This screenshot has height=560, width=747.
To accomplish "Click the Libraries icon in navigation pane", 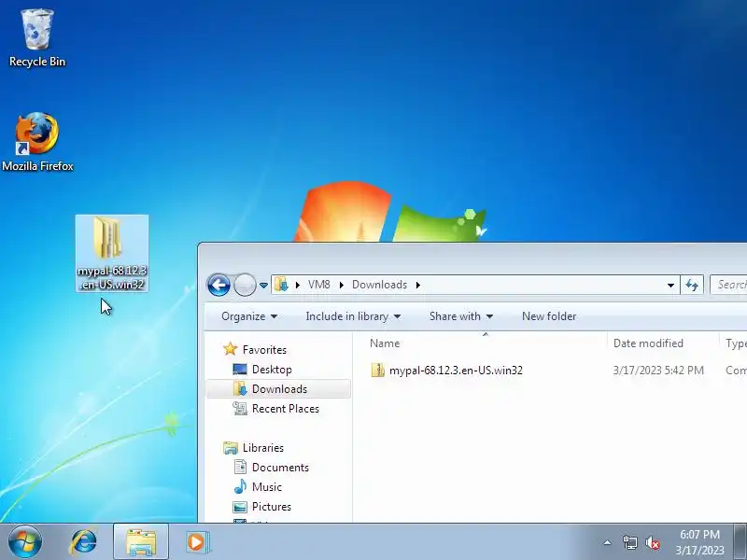I will pos(231,448).
